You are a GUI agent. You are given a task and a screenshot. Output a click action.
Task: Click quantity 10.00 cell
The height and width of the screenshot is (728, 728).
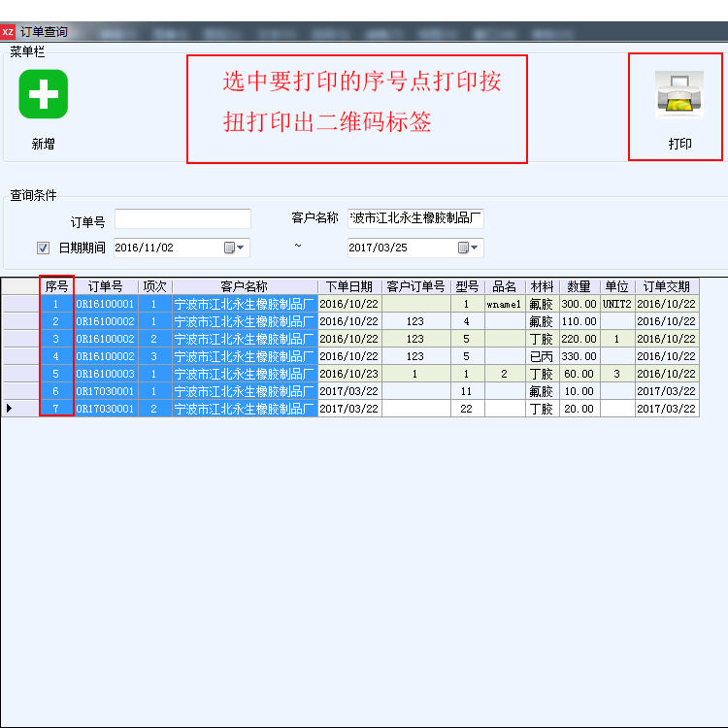579,391
